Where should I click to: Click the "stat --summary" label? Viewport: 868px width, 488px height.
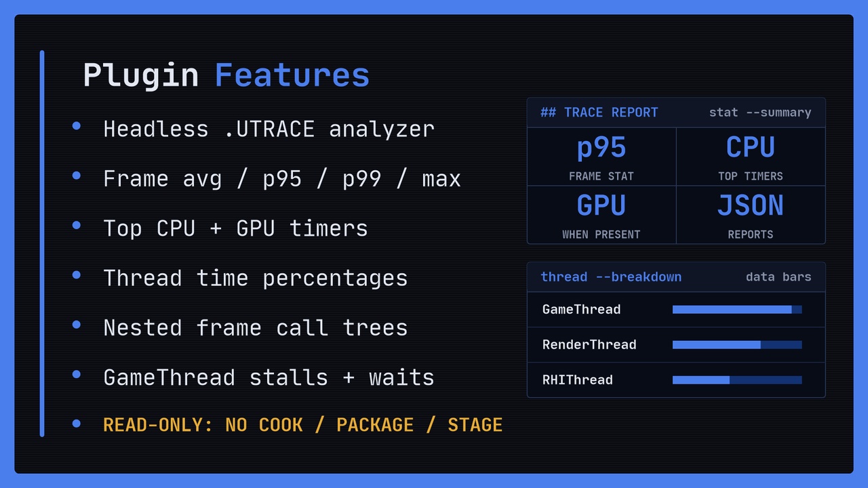pyautogui.click(x=760, y=113)
